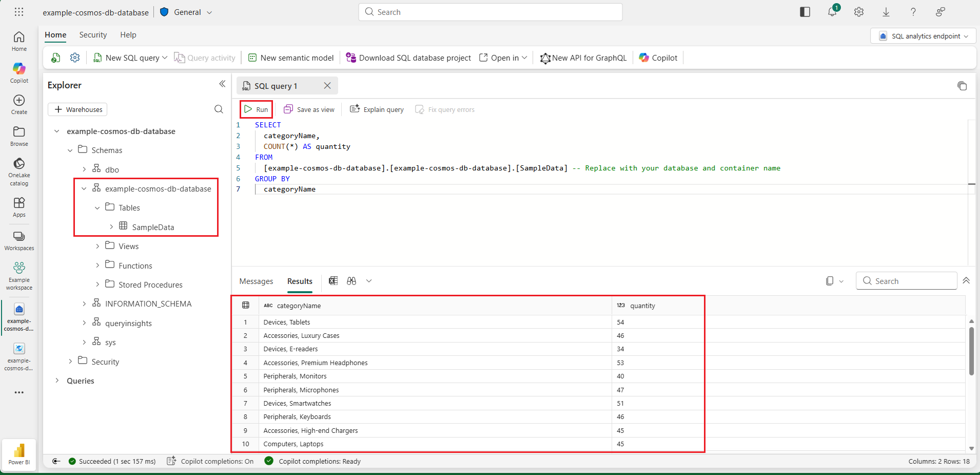Open the SQL analytics endpoint dropdown

923,36
